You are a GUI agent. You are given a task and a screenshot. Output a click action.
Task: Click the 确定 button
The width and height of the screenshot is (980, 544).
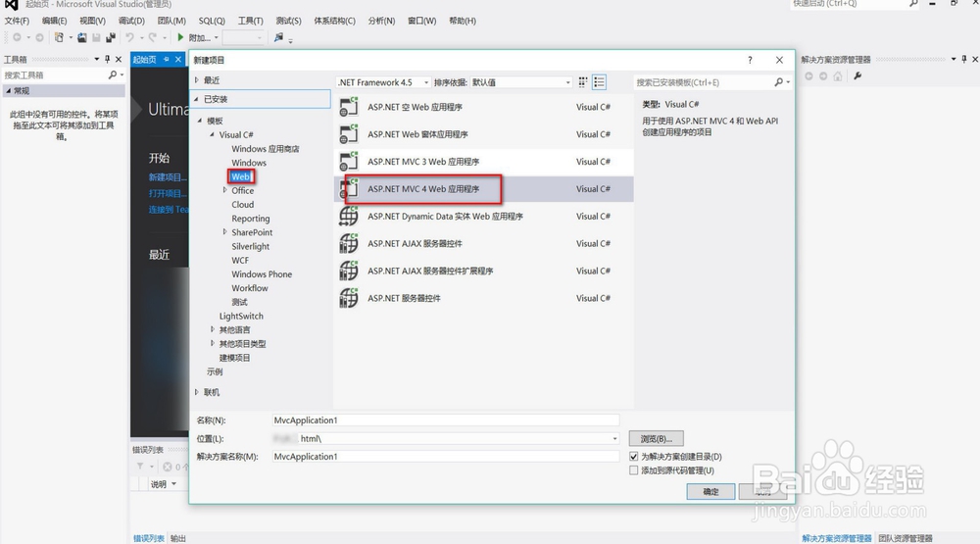(710, 491)
